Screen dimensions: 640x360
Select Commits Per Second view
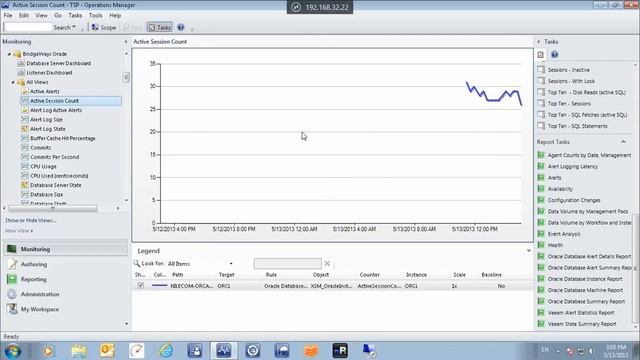pyautogui.click(x=55, y=157)
